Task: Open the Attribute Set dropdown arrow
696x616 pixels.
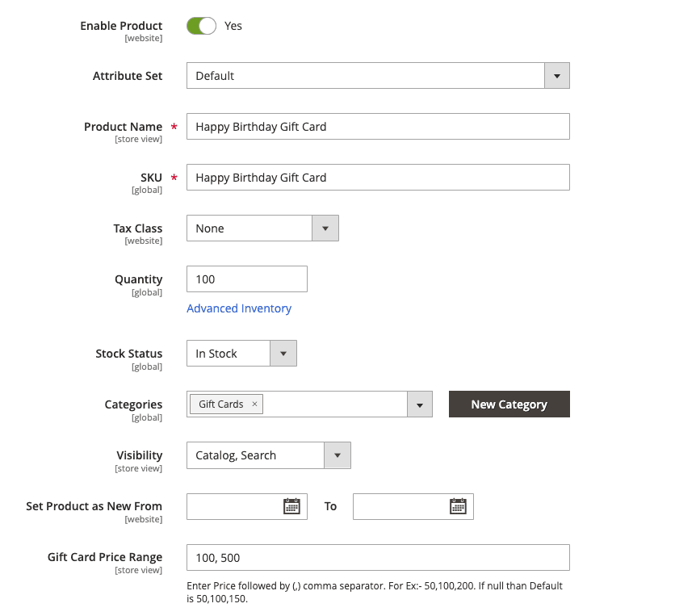Action: 556,75
